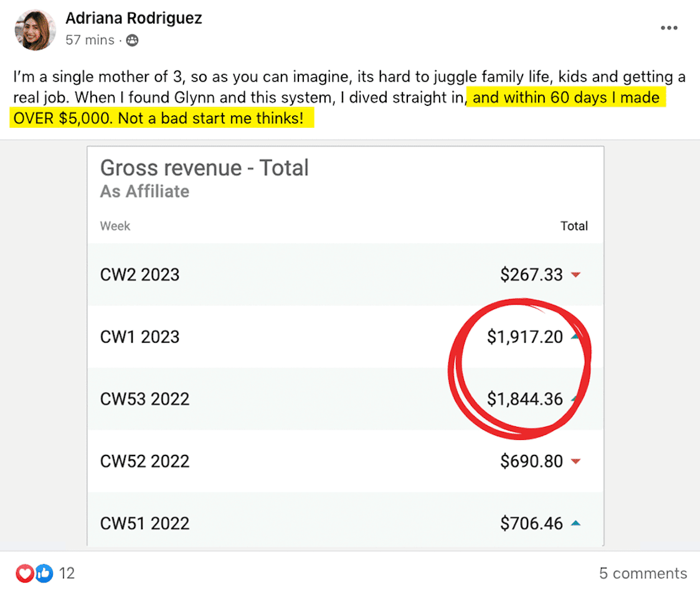Select the CW2 2023 revenue row
The height and width of the screenshot is (592, 700).
point(345,275)
